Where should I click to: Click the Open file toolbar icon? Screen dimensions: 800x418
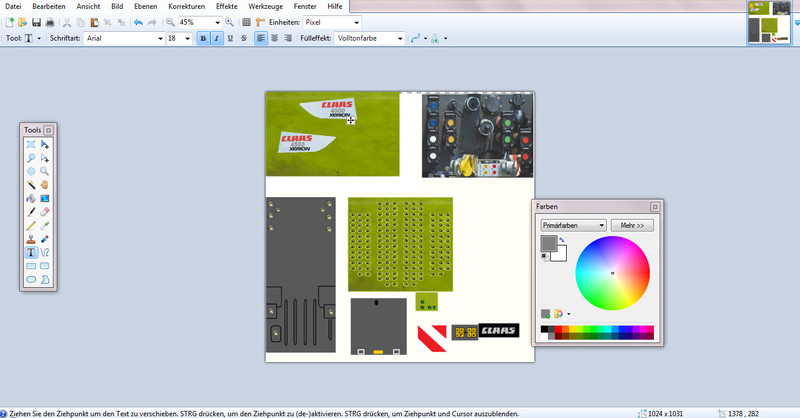[x=22, y=22]
